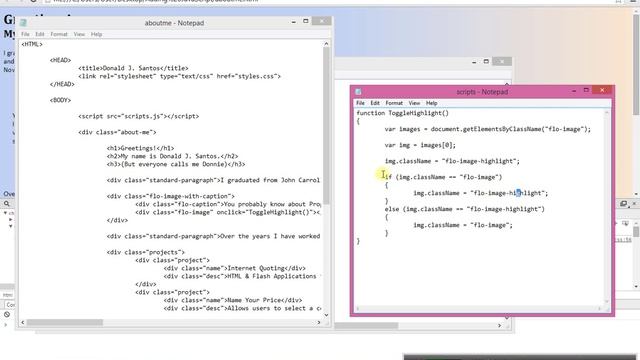Click the 'onclick="ToggleHighlight()"' line in aboutme
Viewport: 640px width, 360px height.
[227, 212]
